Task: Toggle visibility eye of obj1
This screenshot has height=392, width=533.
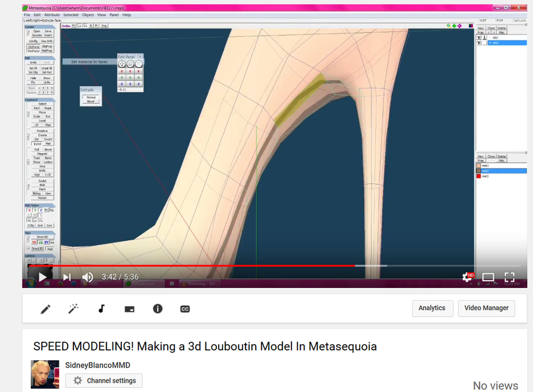Action: click(479, 37)
